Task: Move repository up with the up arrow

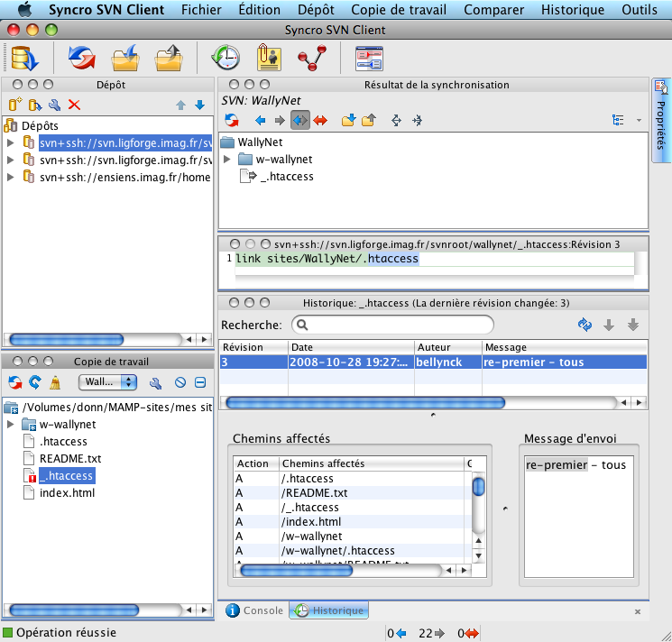Action: (x=181, y=105)
